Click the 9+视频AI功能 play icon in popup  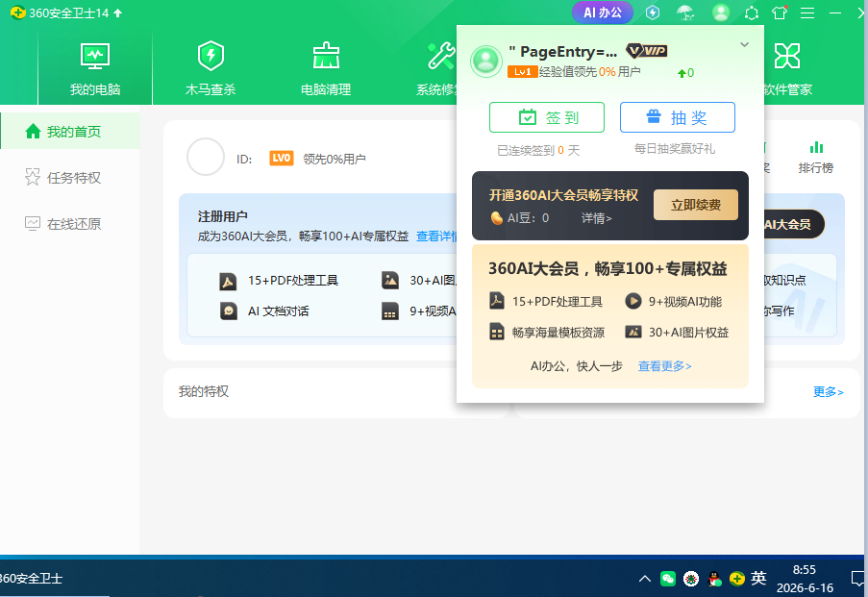tap(632, 301)
